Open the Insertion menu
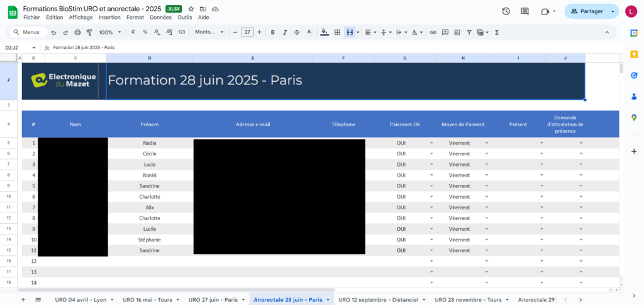Screen dimensions: 644x305 [x=109, y=18]
